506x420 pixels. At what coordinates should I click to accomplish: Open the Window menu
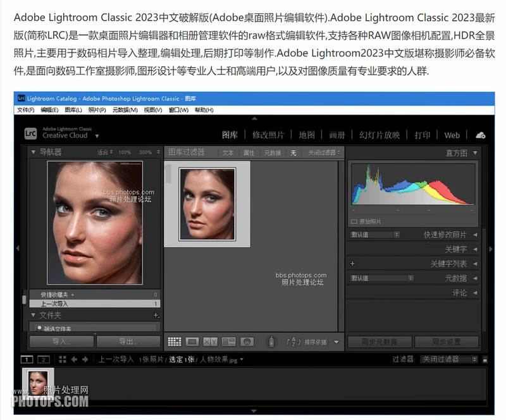click(x=178, y=110)
